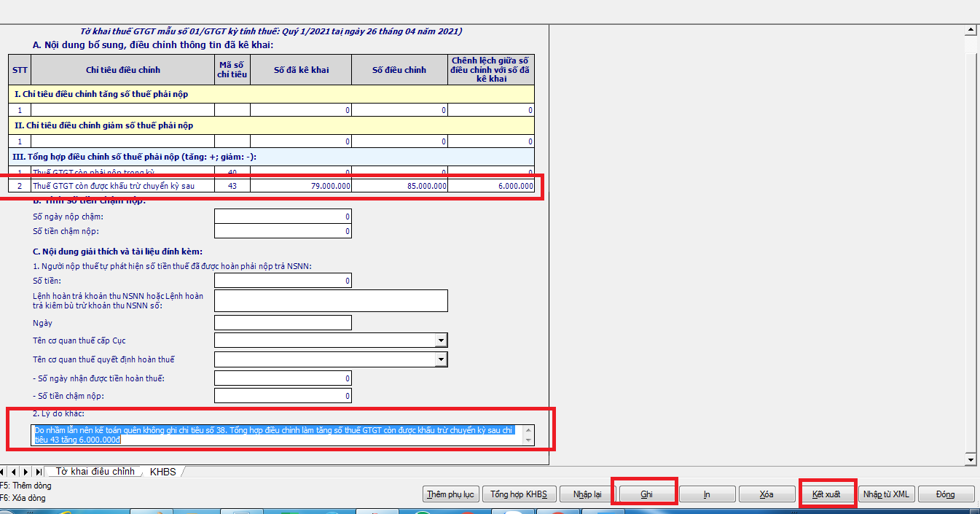Open Tên cơ quan thuế cấp Cục dropdown
Viewport: 980px width, 514px height.
[441, 340]
